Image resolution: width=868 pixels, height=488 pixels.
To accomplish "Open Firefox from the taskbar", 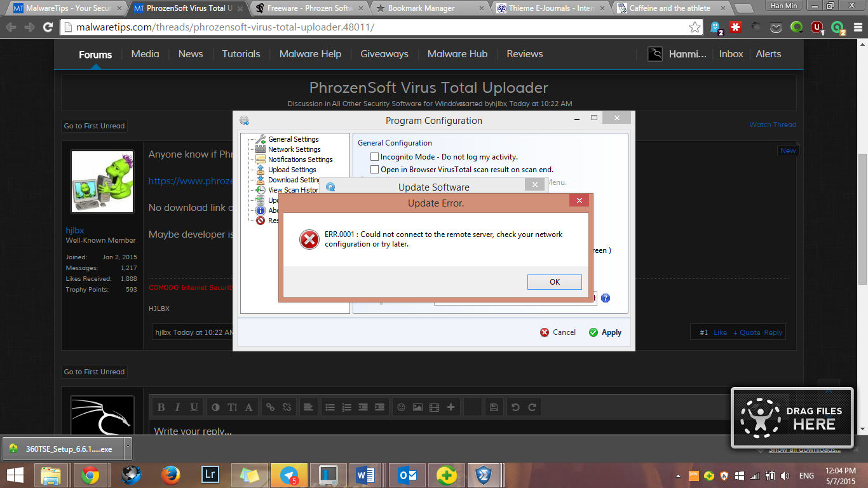I will [x=170, y=475].
